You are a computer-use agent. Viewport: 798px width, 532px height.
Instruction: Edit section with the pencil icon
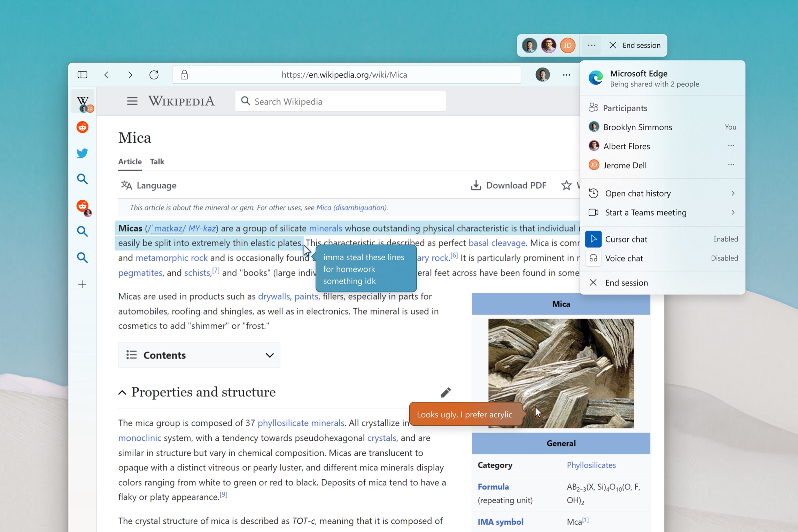446,392
